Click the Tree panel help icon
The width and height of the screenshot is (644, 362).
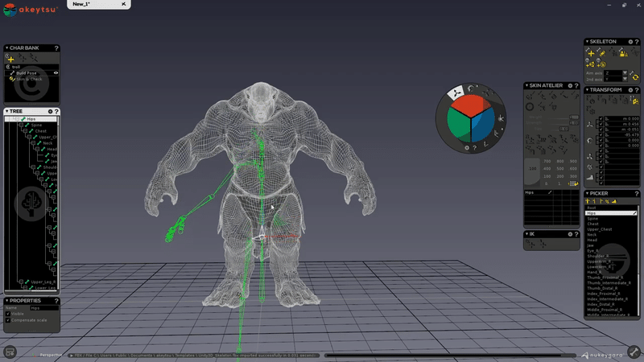(x=56, y=111)
